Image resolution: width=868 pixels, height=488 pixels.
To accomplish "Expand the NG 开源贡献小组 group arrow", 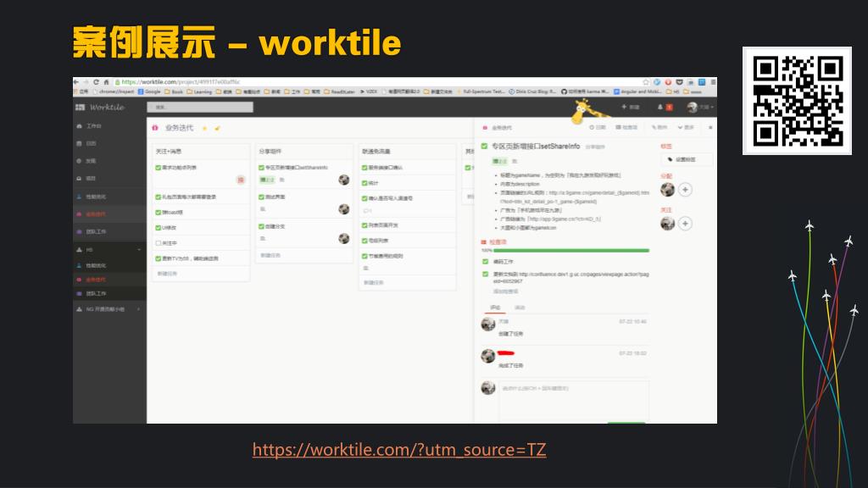I will point(138,309).
